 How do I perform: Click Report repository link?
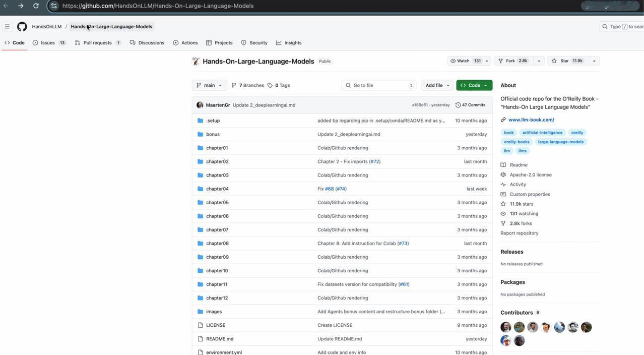pos(519,233)
